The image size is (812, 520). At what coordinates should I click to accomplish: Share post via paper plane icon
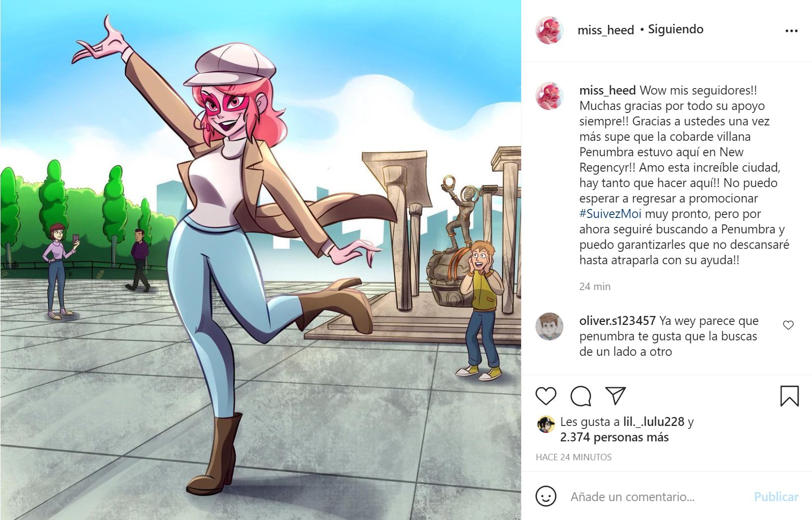point(616,396)
